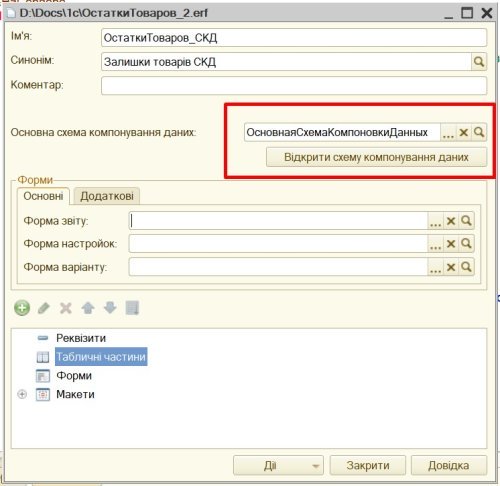Image resolution: width=500 pixels, height=486 pixels.
Task: Select Табличні частини in the tree
Action: pos(101,357)
